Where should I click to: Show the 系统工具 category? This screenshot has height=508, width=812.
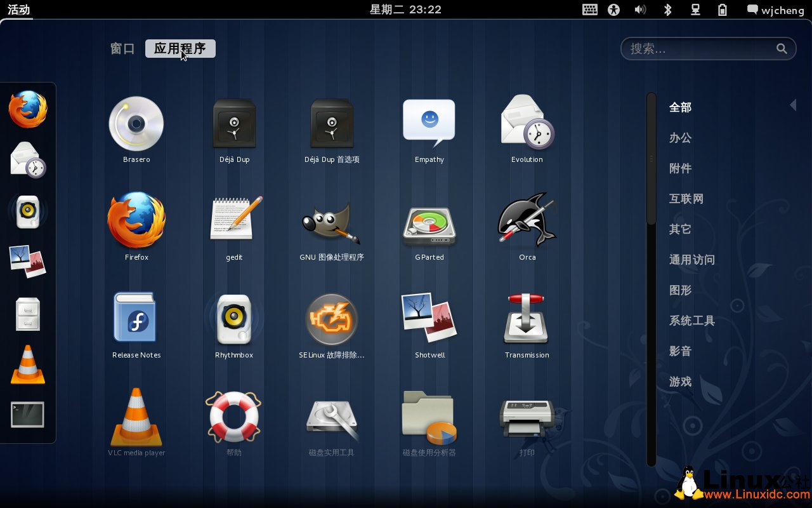[691, 321]
